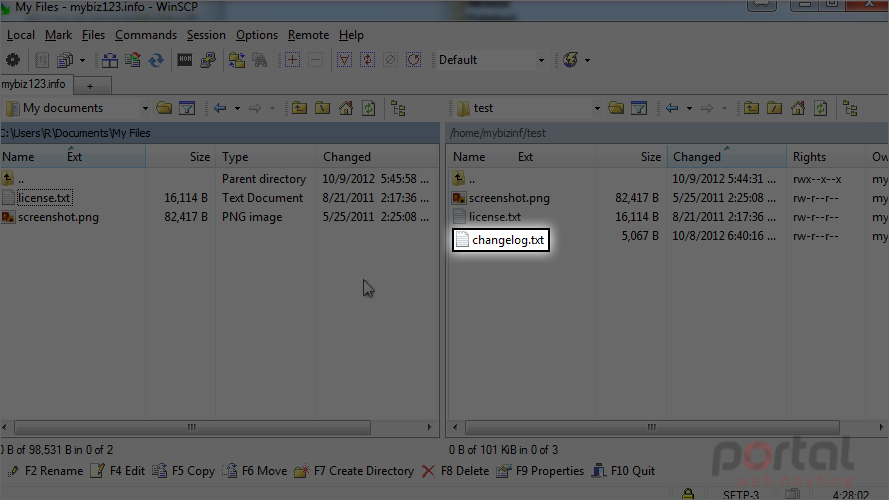Select license.txt in local panel

click(44, 198)
